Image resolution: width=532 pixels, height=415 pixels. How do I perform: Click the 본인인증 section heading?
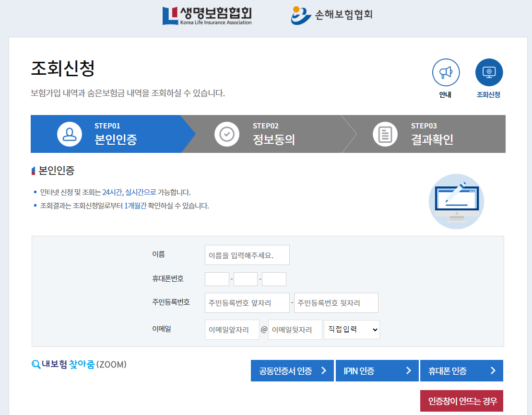[56, 171]
